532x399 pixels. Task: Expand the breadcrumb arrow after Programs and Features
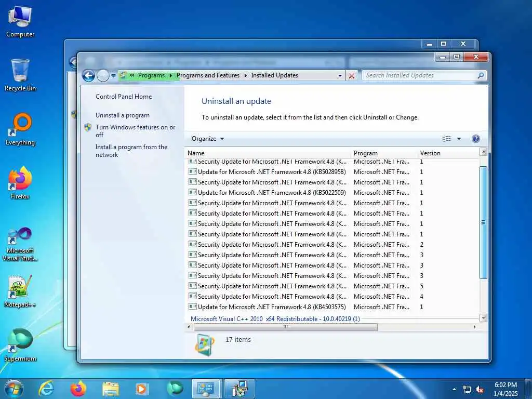point(245,75)
